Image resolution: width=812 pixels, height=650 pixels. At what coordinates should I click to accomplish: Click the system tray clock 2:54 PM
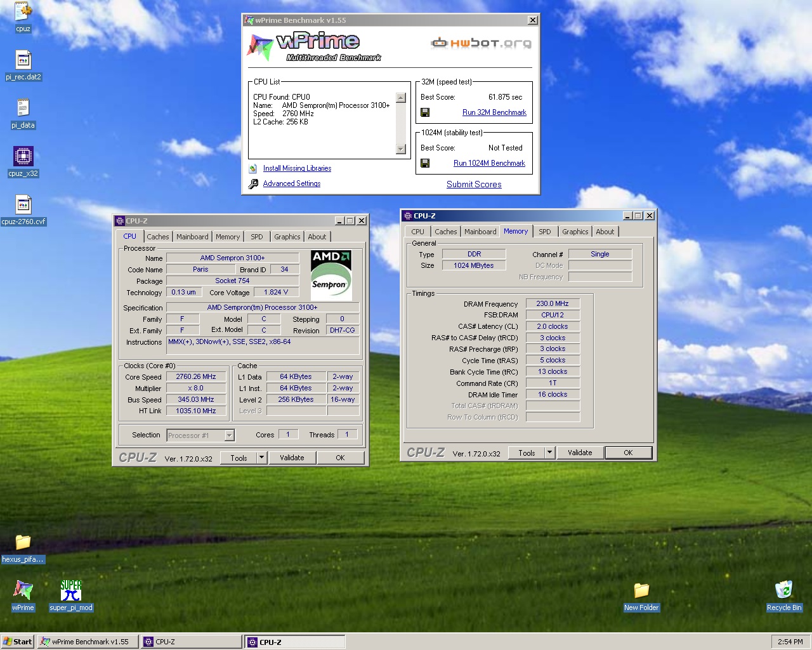pyautogui.click(x=790, y=642)
